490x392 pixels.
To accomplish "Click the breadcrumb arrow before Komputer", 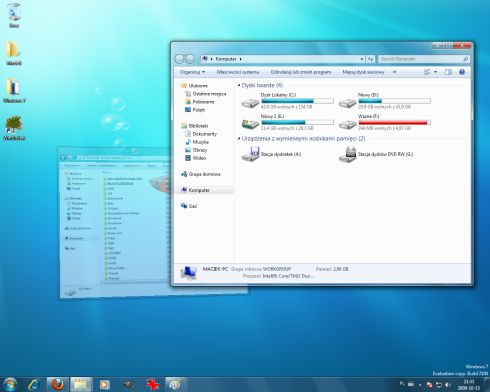I will (212, 59).
